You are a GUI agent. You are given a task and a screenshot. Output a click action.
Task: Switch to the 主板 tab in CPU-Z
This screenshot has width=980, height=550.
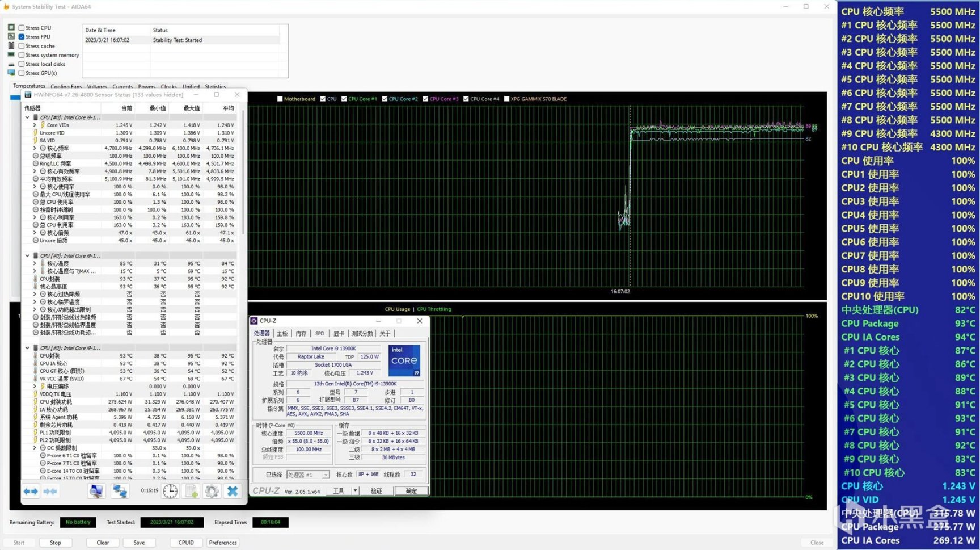pos(282,333)
